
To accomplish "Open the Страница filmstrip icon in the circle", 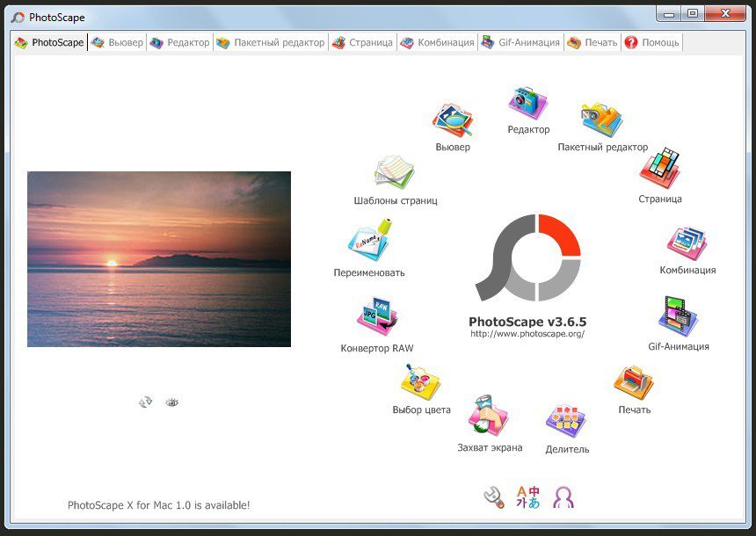I will (x=659, y=169).
